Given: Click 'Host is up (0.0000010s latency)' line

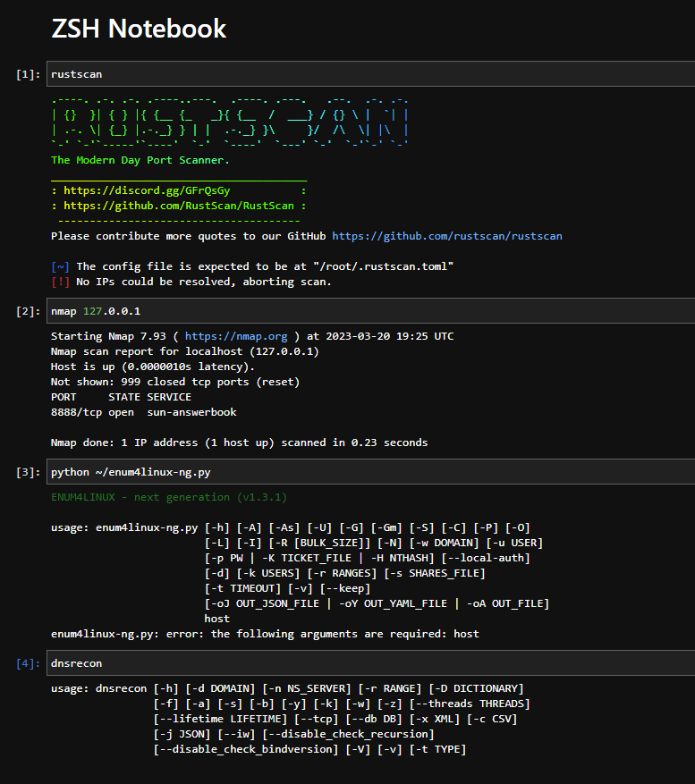Looking at the screenshot, I should click(153, 367).
